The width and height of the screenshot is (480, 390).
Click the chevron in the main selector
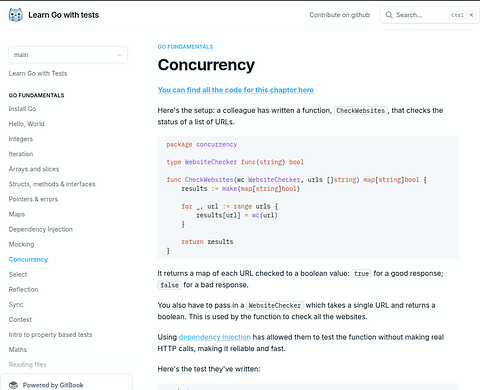click(x=119, y=55)
